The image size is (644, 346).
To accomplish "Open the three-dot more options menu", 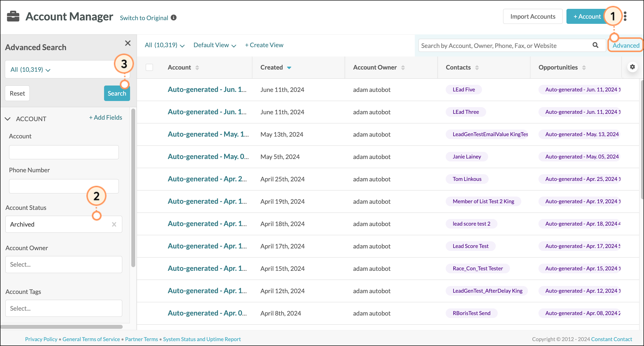I will (625, 16).
